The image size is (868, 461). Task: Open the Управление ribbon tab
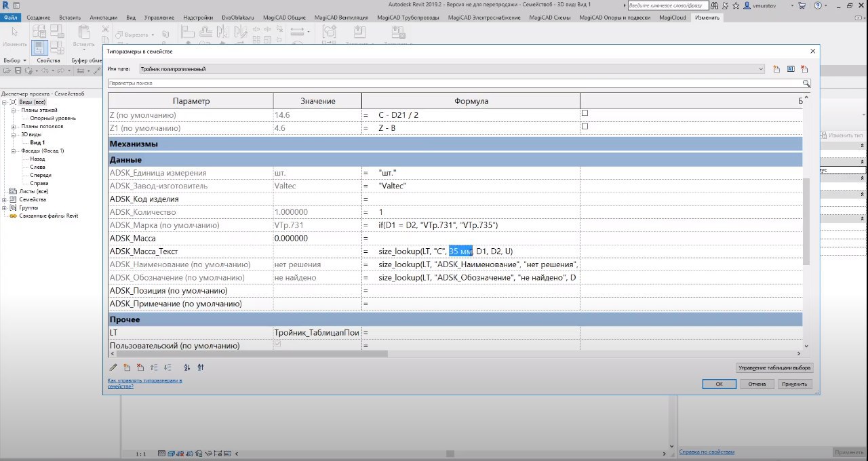point(160,18)
